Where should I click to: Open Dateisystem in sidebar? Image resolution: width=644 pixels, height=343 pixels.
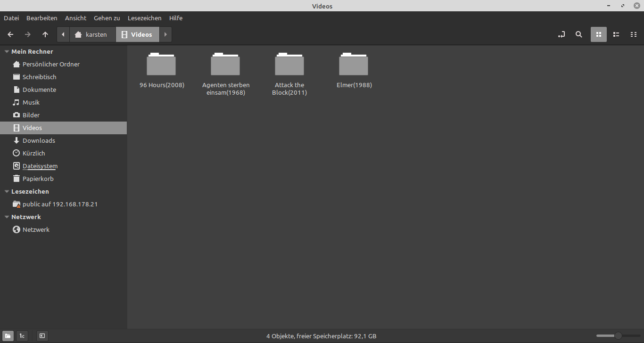point(63,166)
